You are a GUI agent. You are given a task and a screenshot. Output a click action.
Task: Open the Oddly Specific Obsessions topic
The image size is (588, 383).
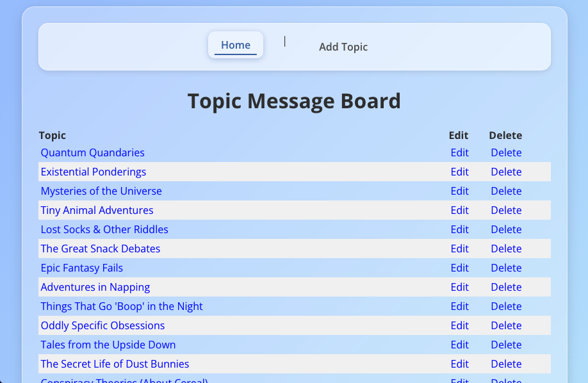[102, 325]
